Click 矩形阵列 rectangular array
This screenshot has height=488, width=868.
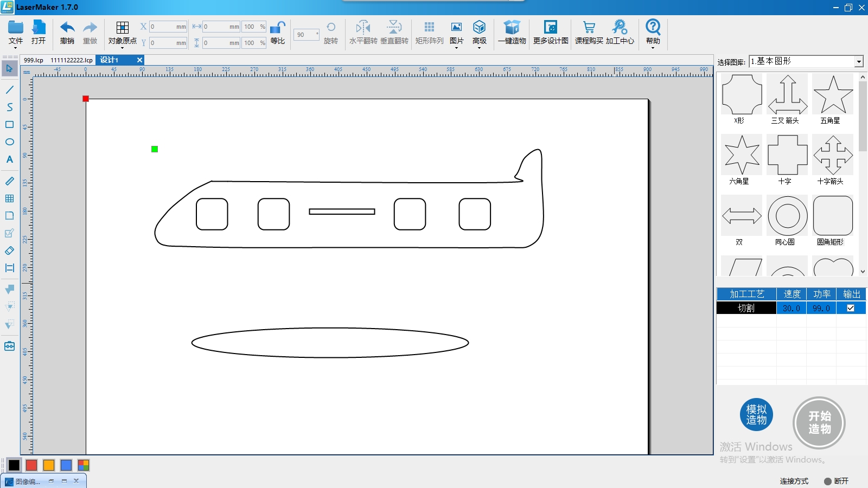pyautogui.click(x=429, y=33)
